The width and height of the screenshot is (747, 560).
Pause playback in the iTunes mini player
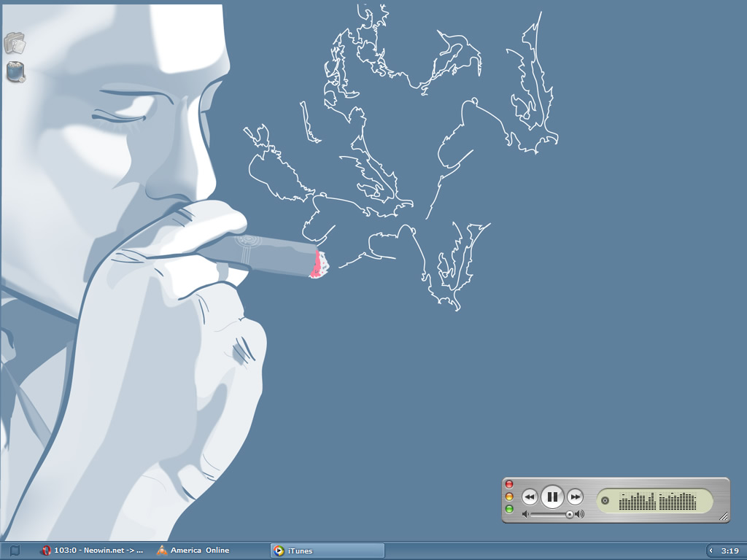pos(552,497)
